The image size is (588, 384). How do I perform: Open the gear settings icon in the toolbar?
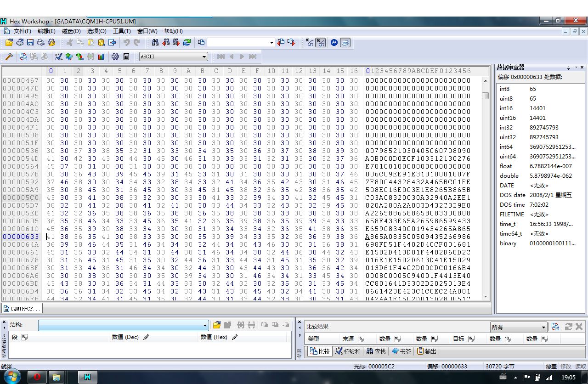115,56
